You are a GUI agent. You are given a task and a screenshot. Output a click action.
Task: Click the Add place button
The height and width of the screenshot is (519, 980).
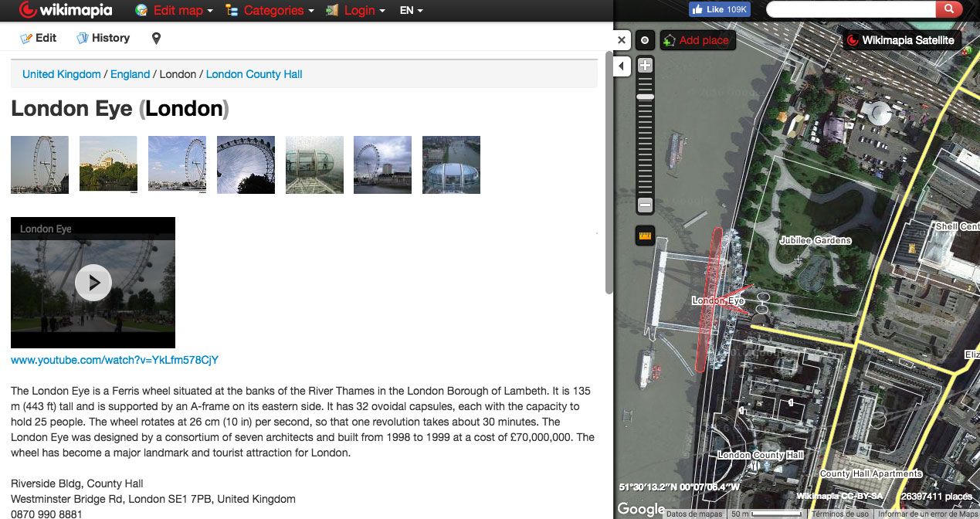pyautogui.click(x=697, y=40)
